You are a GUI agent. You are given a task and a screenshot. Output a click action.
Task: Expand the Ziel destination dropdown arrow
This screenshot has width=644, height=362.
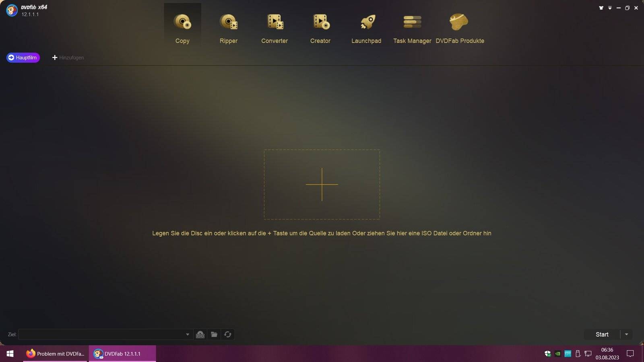[188, 334]
